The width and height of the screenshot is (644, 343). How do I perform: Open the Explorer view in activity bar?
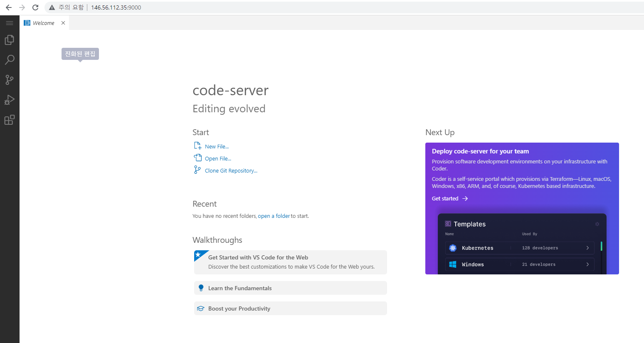click(10, 40)
